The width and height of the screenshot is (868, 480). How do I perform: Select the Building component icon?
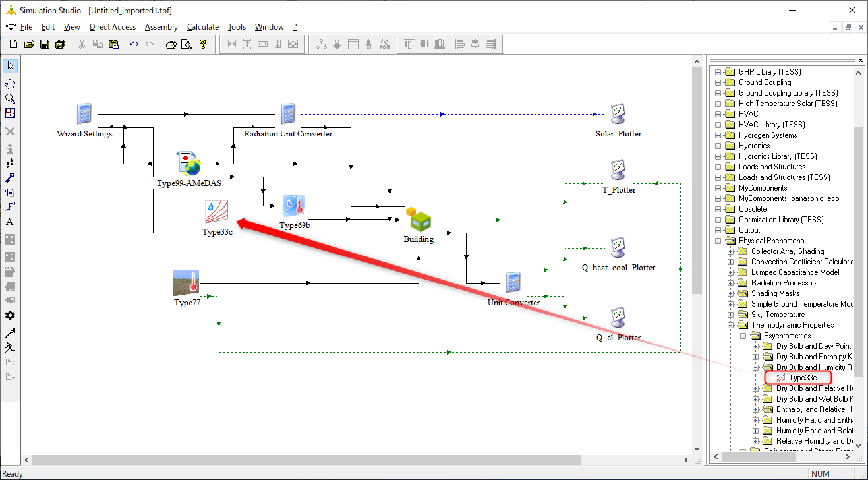pos(419,220)
